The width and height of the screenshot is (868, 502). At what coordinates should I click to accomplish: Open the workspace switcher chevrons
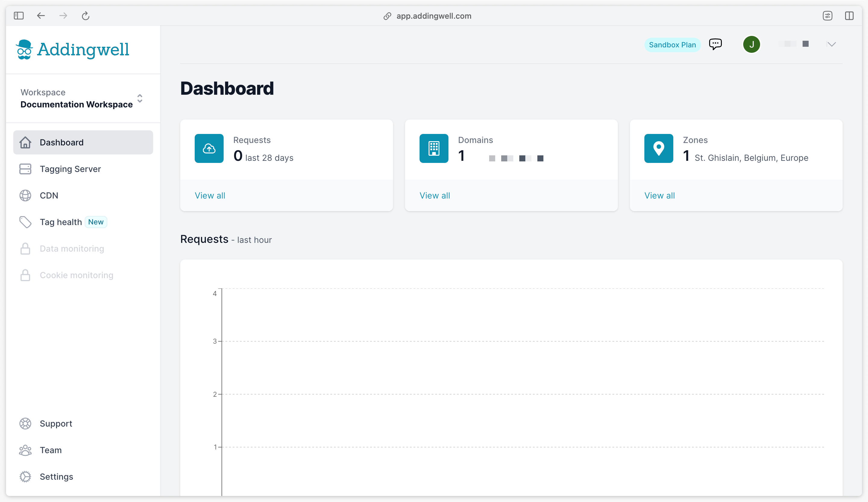point(140,98)
